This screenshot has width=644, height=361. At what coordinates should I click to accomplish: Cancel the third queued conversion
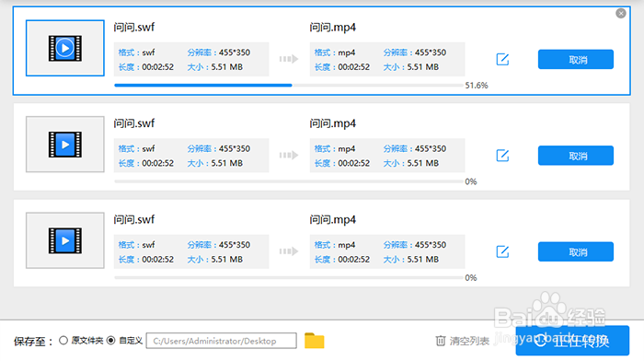pyautogui.click(x=576, y=252)
